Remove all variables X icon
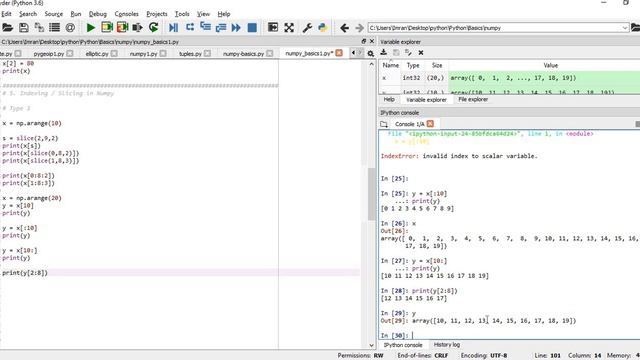This screenshot has width=640, height=360. pos(421,53)
